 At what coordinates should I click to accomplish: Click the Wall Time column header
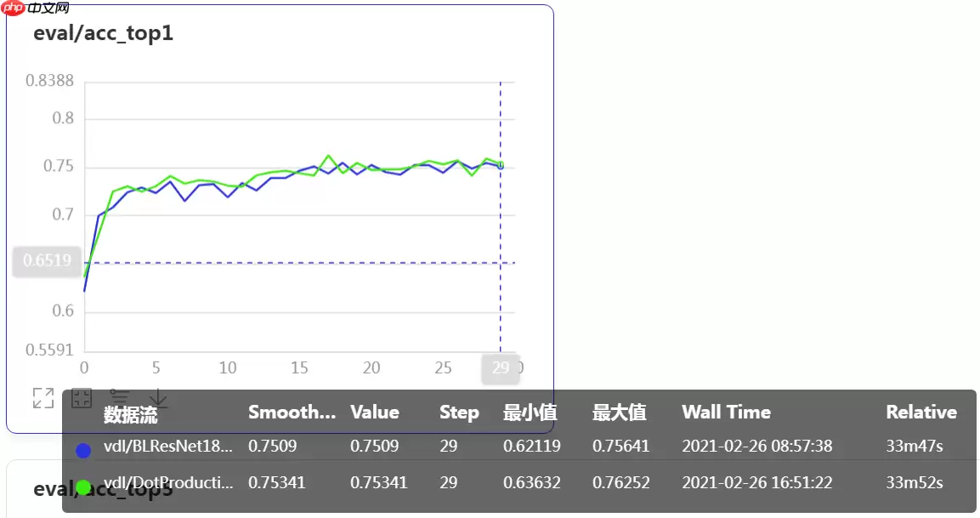(x=726, y=413)
